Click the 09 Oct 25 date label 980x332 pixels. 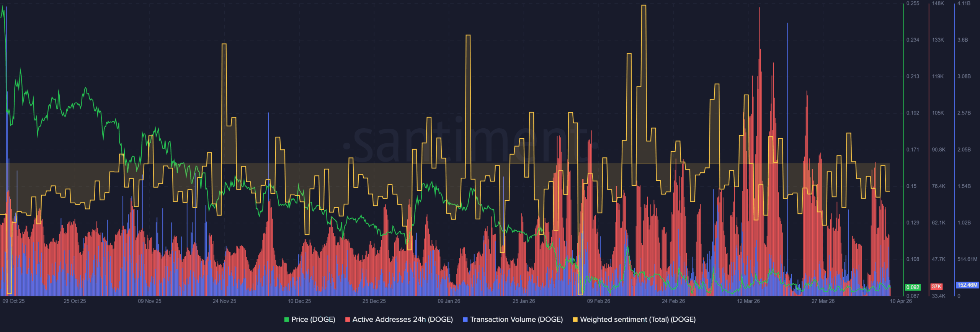[13, 301]
